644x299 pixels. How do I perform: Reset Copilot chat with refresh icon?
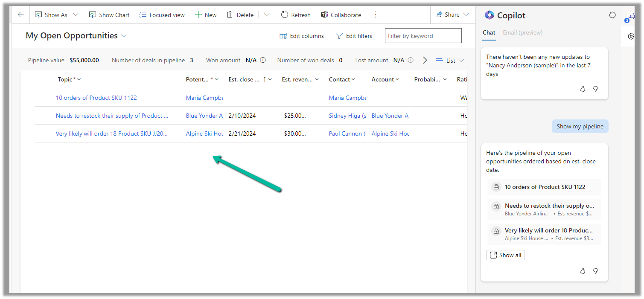point(612,15)
